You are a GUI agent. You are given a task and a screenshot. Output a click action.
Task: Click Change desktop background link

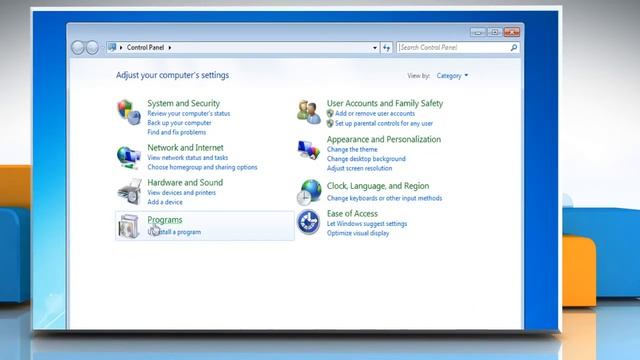tap(366, 159)
